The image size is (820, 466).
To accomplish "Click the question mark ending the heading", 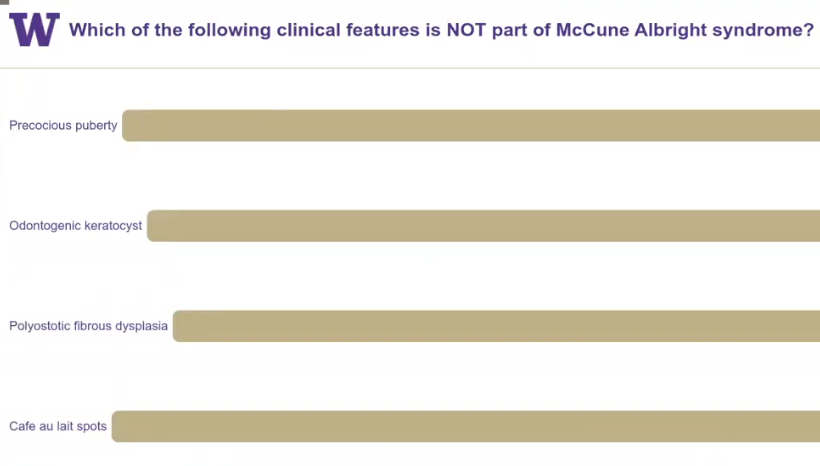I will tap(808, 29).
